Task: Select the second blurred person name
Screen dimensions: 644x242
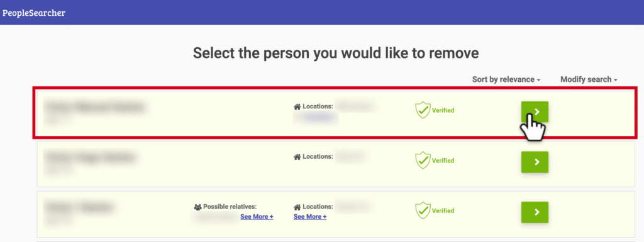Action: pyautogui.click(x=90, y=158)
